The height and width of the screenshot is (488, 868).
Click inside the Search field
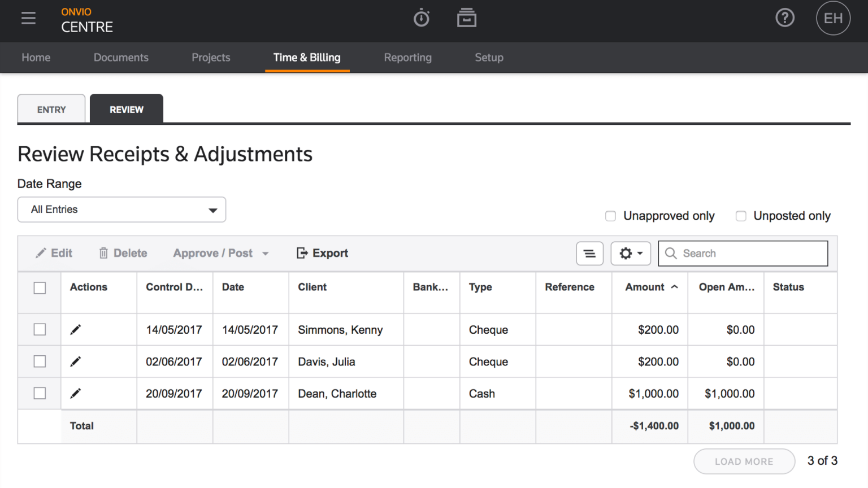point(743,253)
